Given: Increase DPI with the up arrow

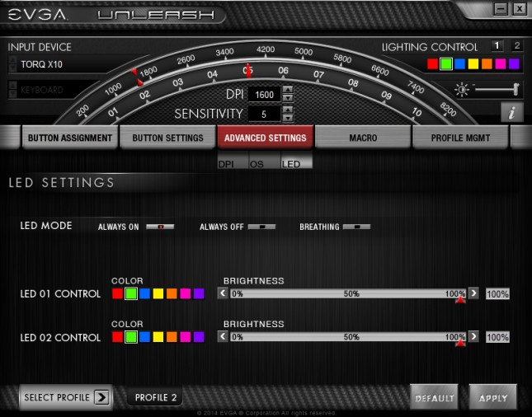Looking at the screenshot, I should click(x=288, y=90).
